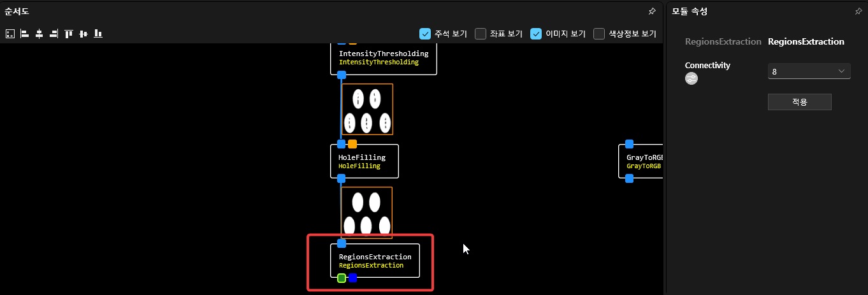The height and width of the screenshot is (295, 868).
Task: Click the green output port on RegionsExtraction
Action: pos(342,278)
